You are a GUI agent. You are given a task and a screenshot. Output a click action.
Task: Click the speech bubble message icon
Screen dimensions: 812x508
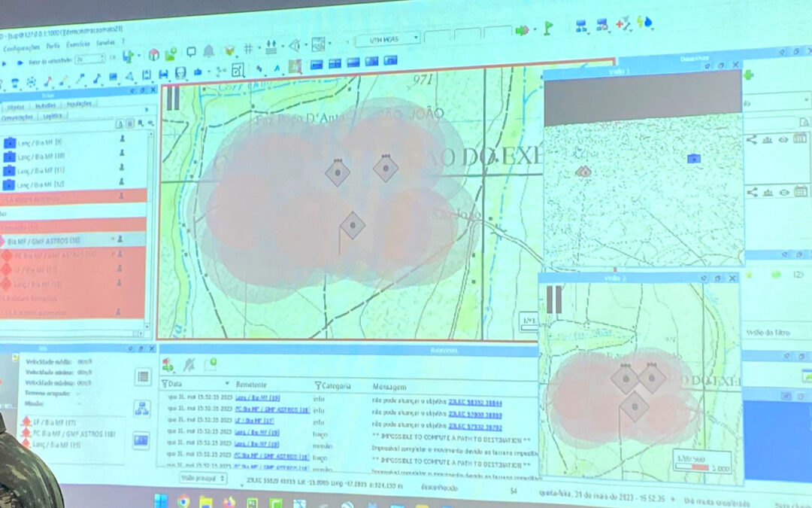[x=191, y=52]
